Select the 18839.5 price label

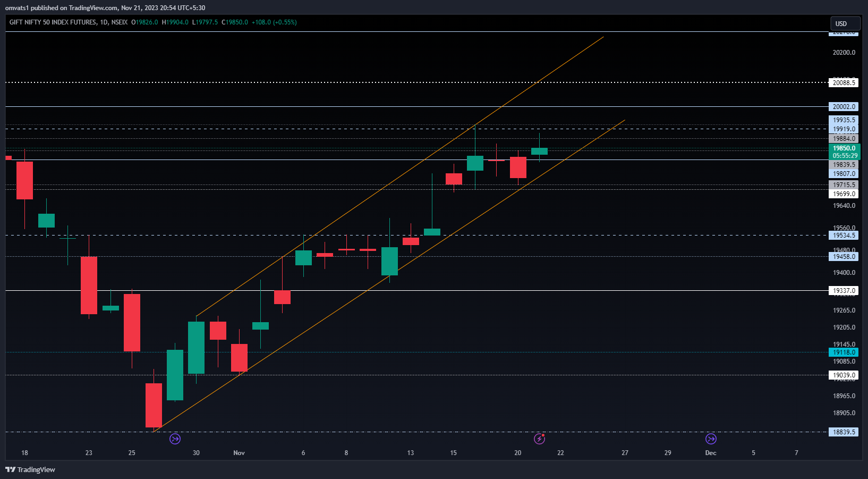point(844,432)
